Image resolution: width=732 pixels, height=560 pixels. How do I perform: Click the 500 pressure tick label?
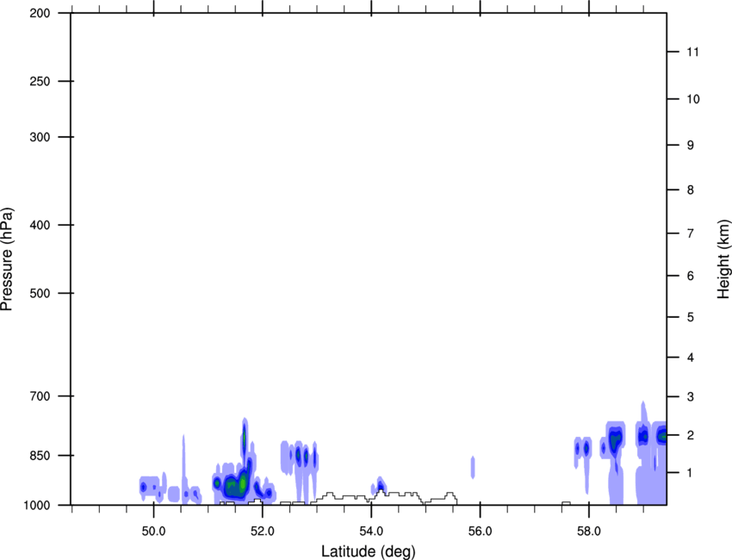point(40,294)
